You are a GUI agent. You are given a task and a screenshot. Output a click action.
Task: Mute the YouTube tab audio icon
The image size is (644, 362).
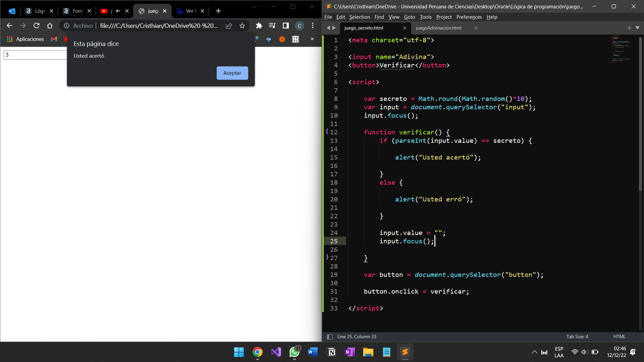click(x=118, y=11)
